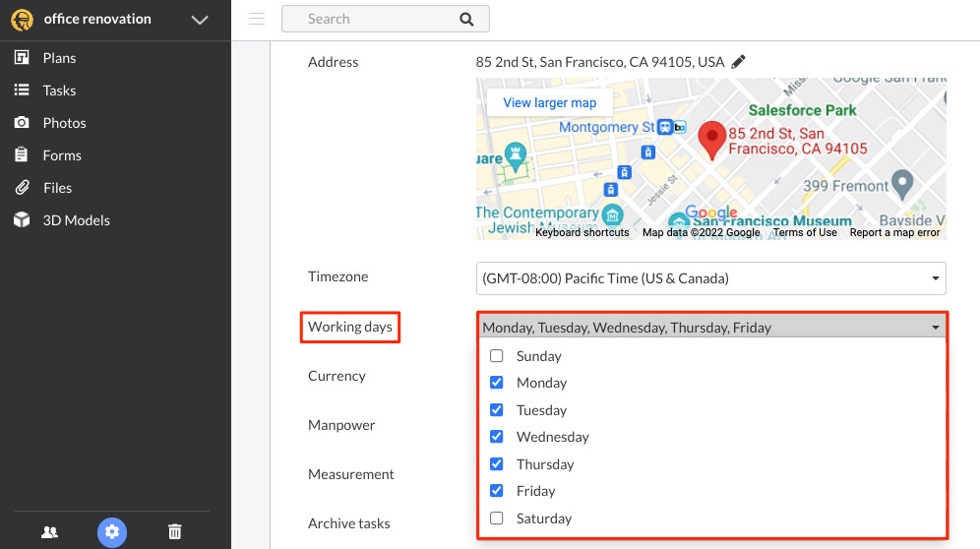Click the trash can icon
The width and height of the screenshot is (980, 549).
click(x=175, y=532)
